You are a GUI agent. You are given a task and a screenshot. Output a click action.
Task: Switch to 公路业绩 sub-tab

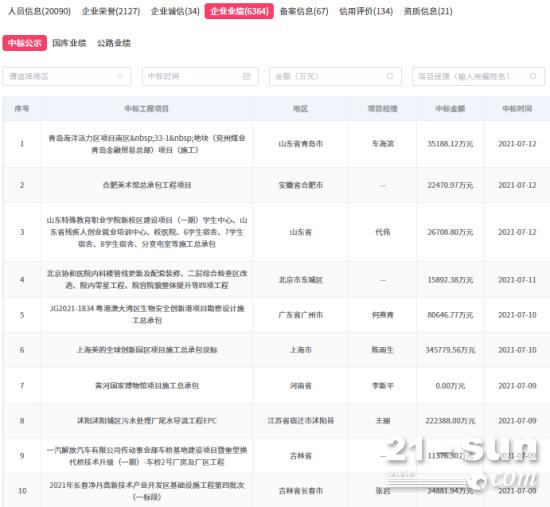click(114, 43)
